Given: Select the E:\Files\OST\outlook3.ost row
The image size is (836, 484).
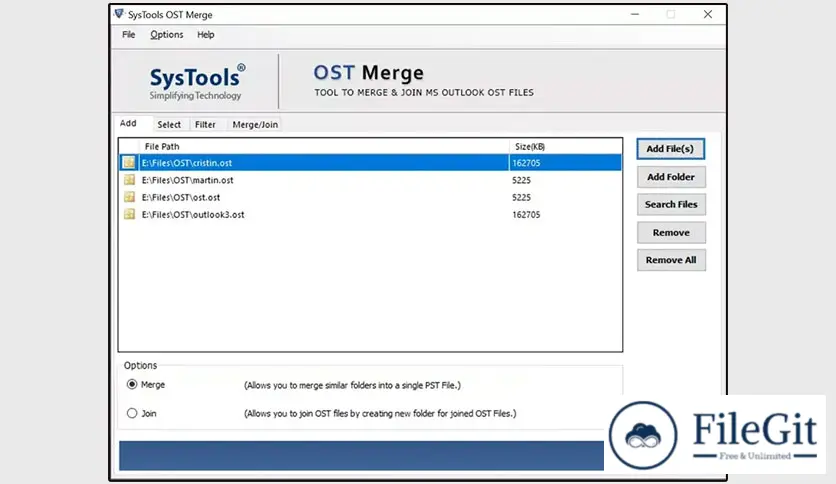Looking at the screenshot, I should tap(371, 214).
